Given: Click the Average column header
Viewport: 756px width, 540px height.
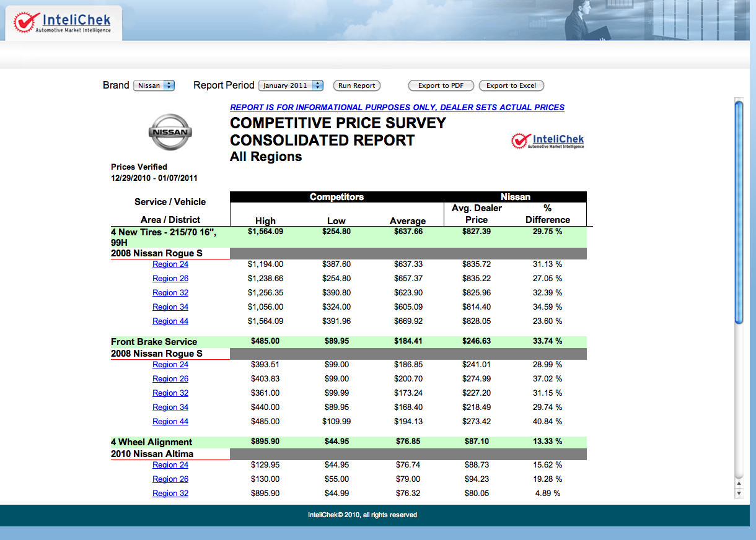Looking at the screenshot, I should (408, 221).
